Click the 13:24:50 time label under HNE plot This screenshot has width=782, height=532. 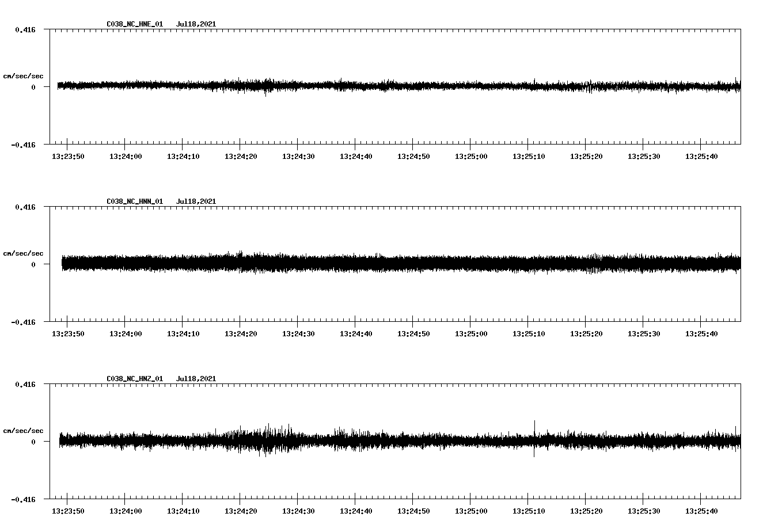click(x=413, y=157)
